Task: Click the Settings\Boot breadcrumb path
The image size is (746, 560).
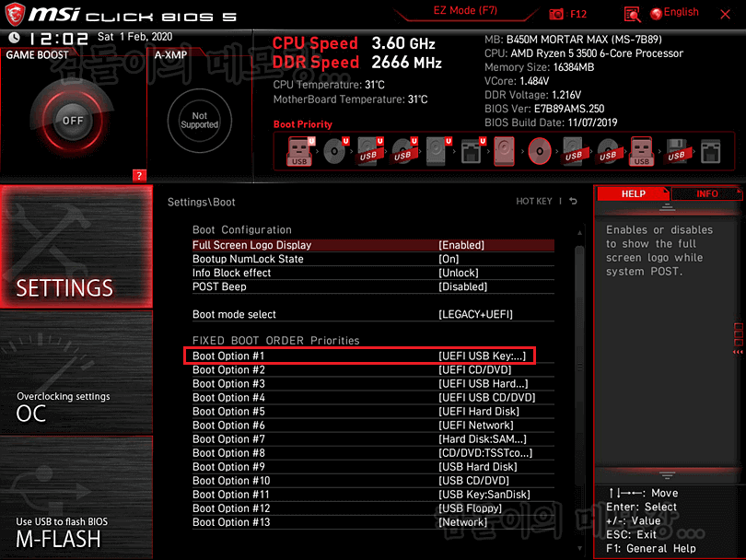Action: [x=202, y=202]
